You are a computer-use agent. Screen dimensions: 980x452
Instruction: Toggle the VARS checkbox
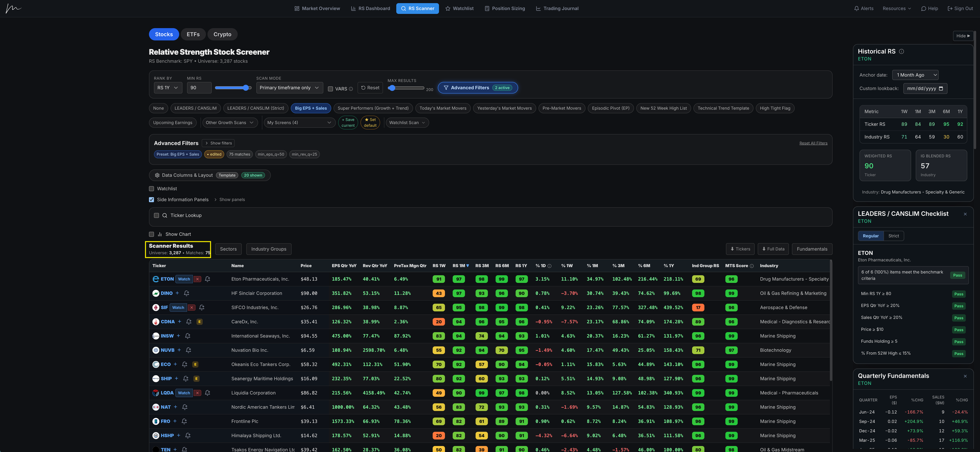coord(330,89)
